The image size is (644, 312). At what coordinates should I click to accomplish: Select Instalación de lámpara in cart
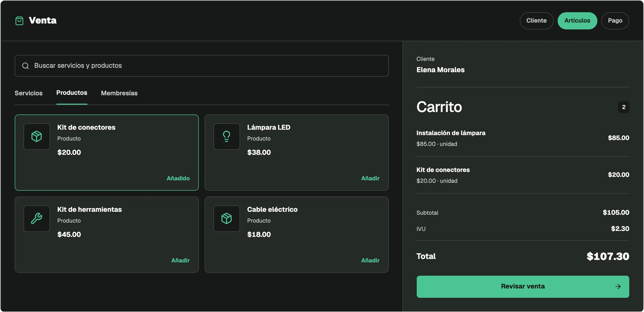451,133
